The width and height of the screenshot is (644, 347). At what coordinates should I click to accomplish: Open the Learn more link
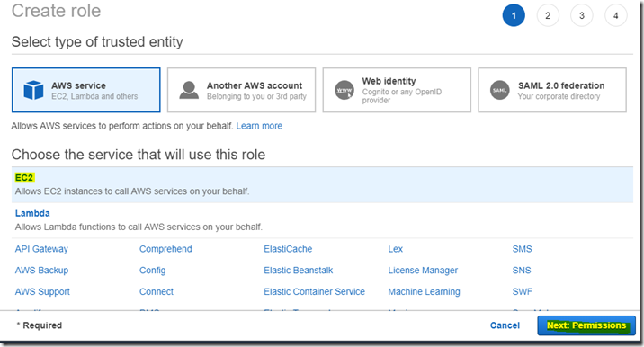[259, 126]
